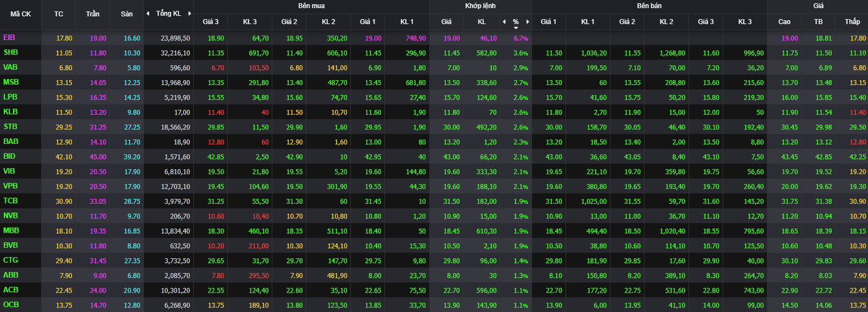Open the ACB stock symbol
Viewport: 868px width, 312px height.
[x=10, y=289]
